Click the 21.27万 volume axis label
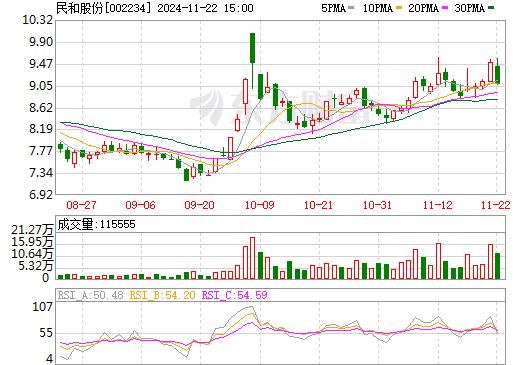This screenshot has height=365, width=520. [x=32, y=230]
